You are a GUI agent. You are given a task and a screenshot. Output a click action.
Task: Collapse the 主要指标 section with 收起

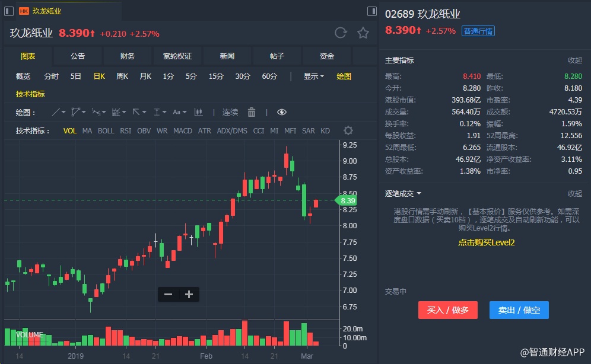(x=574, y=60)
